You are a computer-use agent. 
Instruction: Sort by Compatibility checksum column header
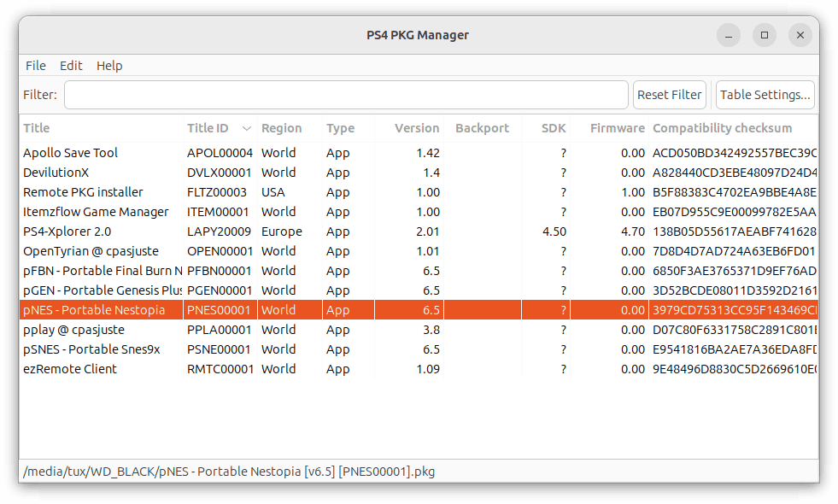[733, 128]
